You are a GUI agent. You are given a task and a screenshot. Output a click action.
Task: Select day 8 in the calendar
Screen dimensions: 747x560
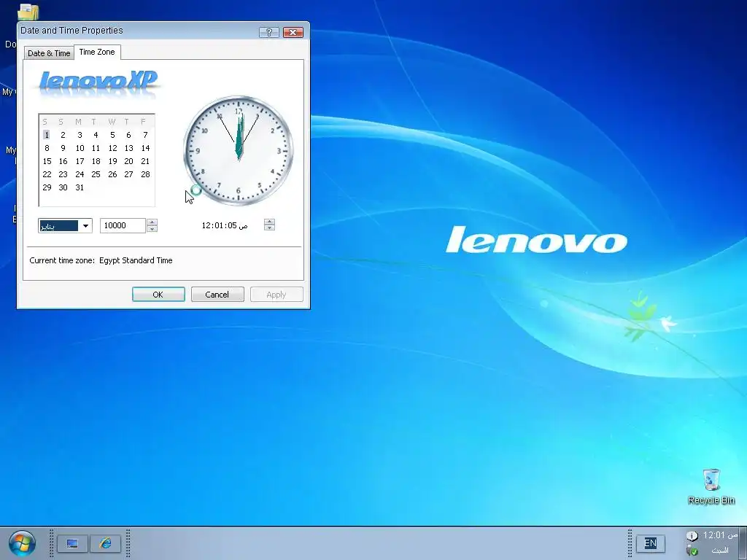click(47, 148)
